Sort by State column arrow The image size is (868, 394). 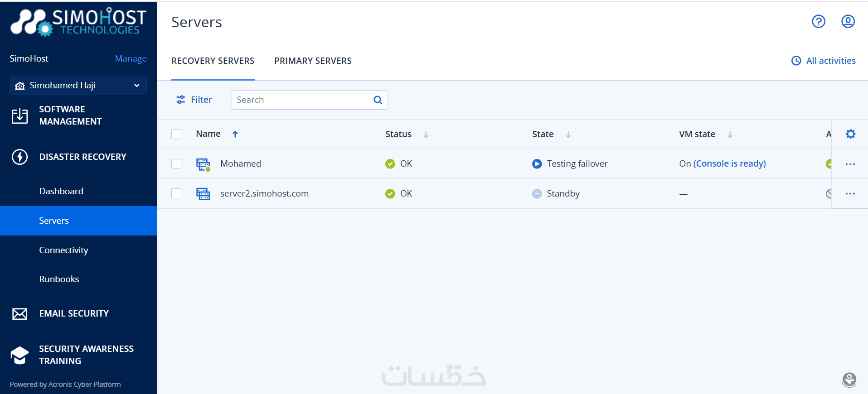(x=568, y=135)
